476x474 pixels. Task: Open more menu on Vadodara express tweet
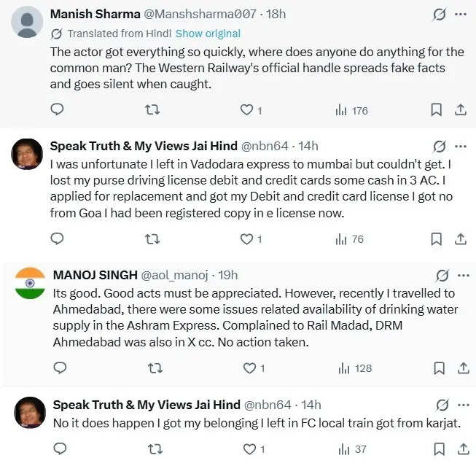point(460,146)
